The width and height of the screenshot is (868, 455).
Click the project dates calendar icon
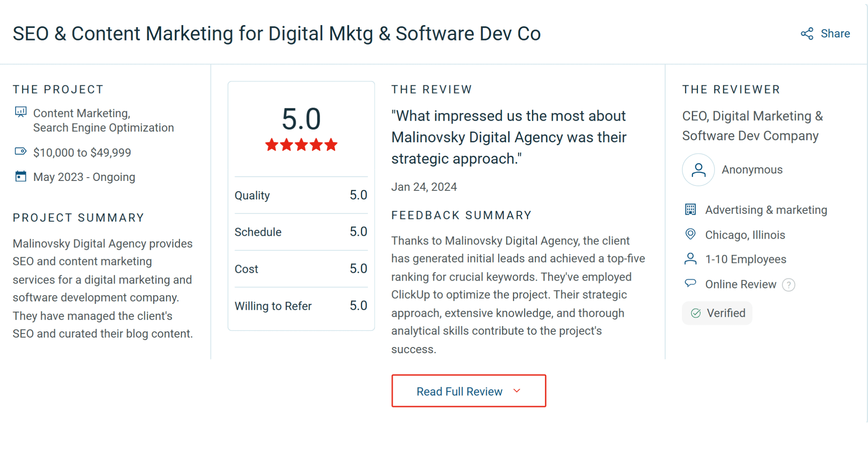(x=21, y=176)
